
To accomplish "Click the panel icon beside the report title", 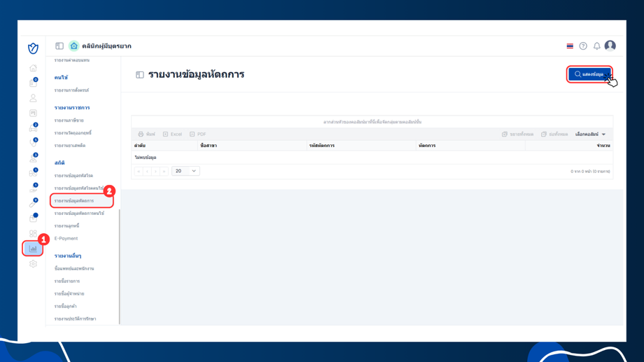I will point(139,75).
